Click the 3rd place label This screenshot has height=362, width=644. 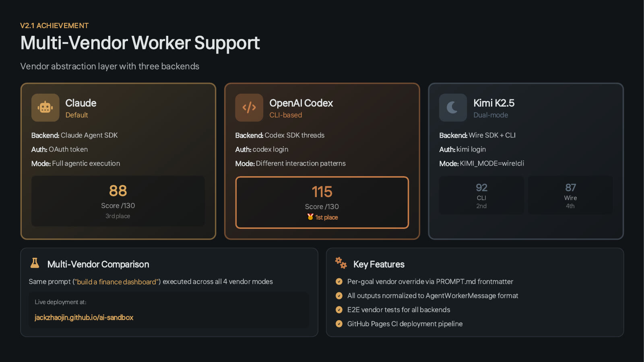[x=118, y=216]
